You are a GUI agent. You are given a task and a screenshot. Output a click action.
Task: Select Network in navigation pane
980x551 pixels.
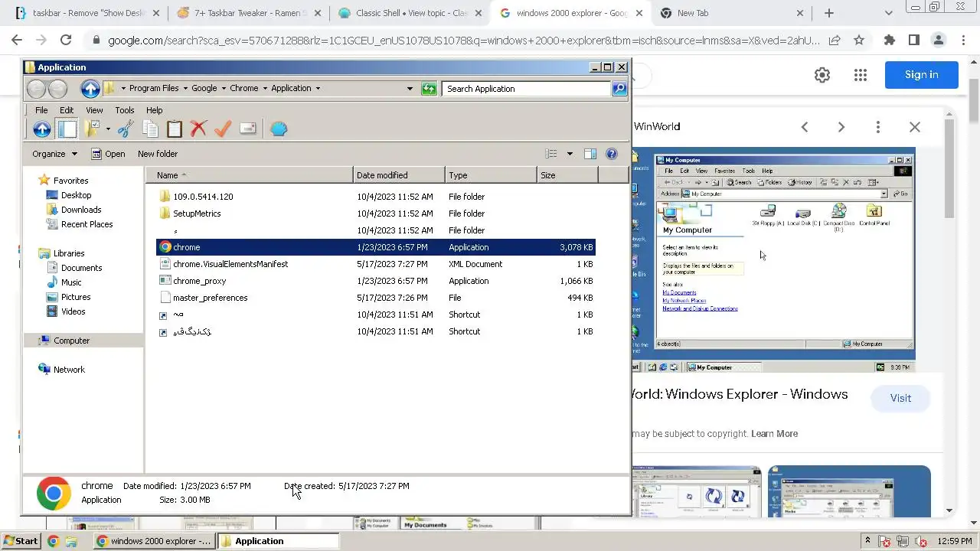(69, 370)
